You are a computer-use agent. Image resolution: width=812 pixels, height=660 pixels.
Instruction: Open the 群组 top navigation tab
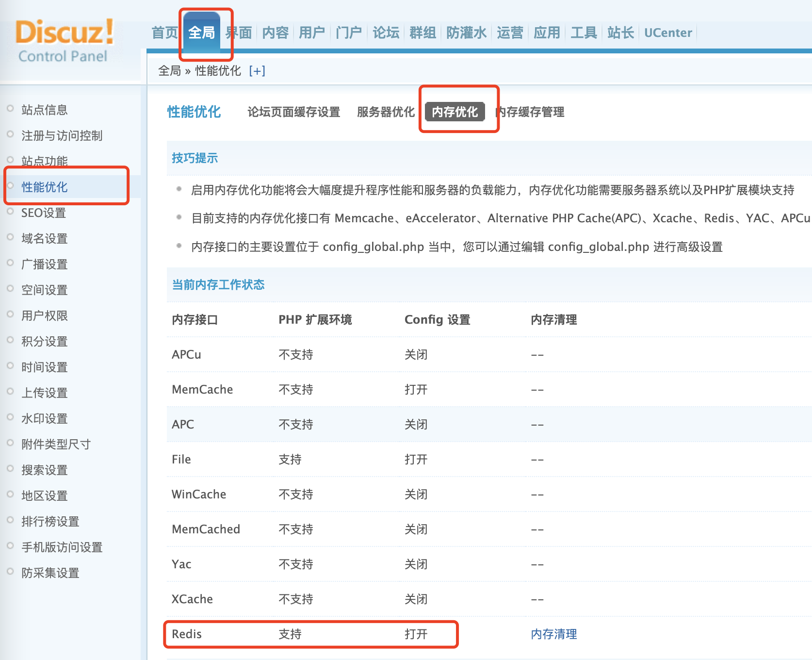point(423,33)
